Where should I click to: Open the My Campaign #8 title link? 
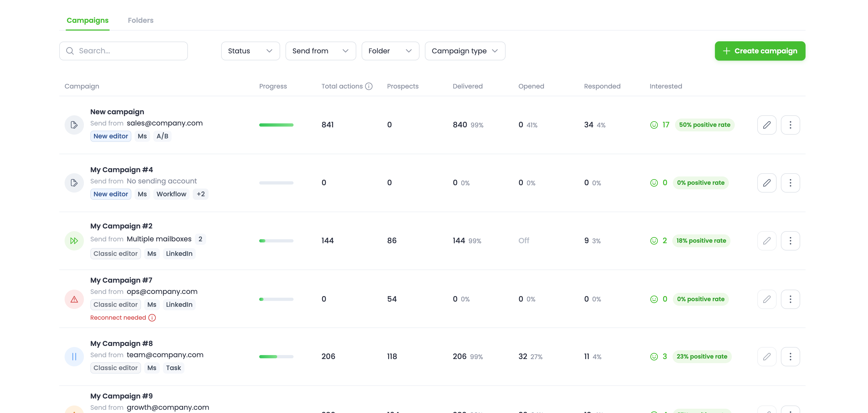(x=121, y=344)
